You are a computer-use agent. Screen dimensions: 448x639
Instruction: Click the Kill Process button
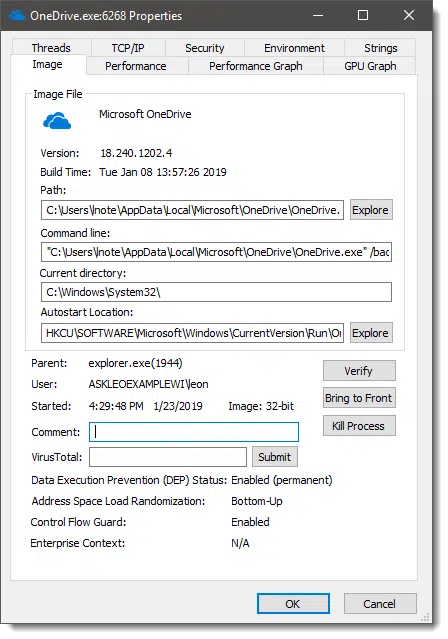coord(359,426)
